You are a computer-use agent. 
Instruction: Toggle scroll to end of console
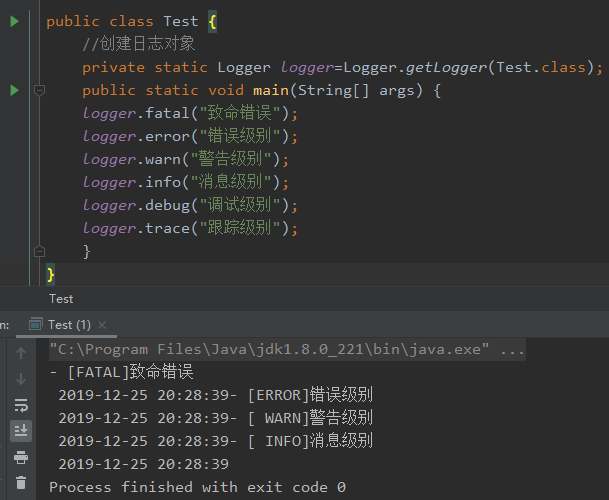21,430
